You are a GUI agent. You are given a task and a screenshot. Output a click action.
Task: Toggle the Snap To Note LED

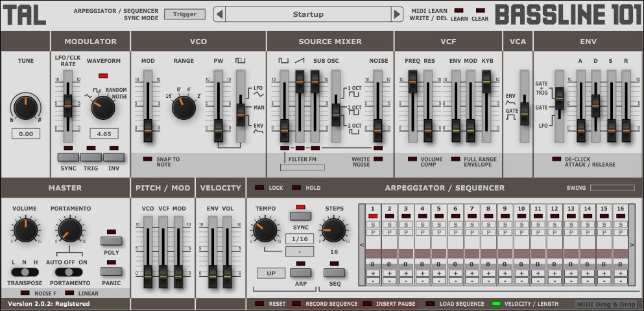pyautogui.click(x=148, y=159)
